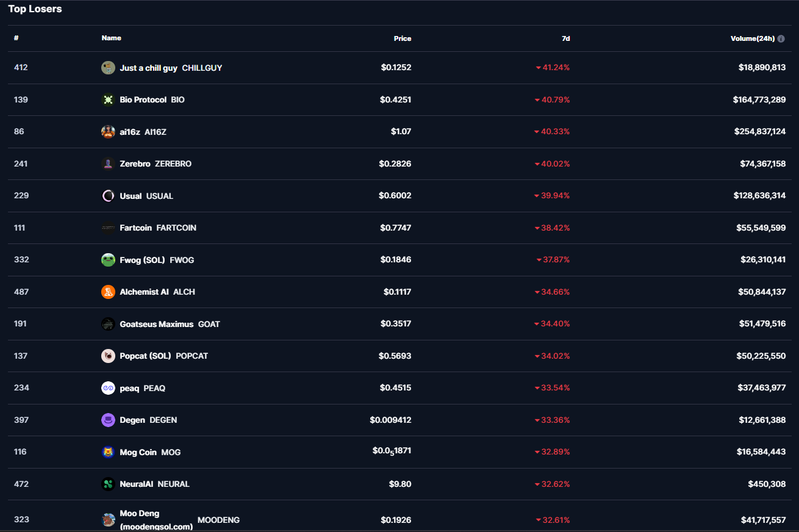This screenshot has width=799, height=532.
Task: Click the Volume(24h) info icon
Action: click(x=781, y=38)
